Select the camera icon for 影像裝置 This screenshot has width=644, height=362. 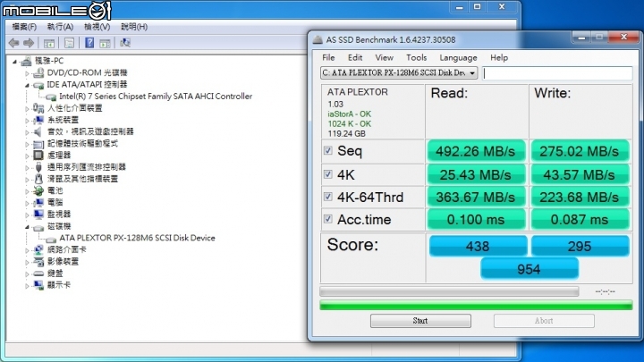[38, 261]
